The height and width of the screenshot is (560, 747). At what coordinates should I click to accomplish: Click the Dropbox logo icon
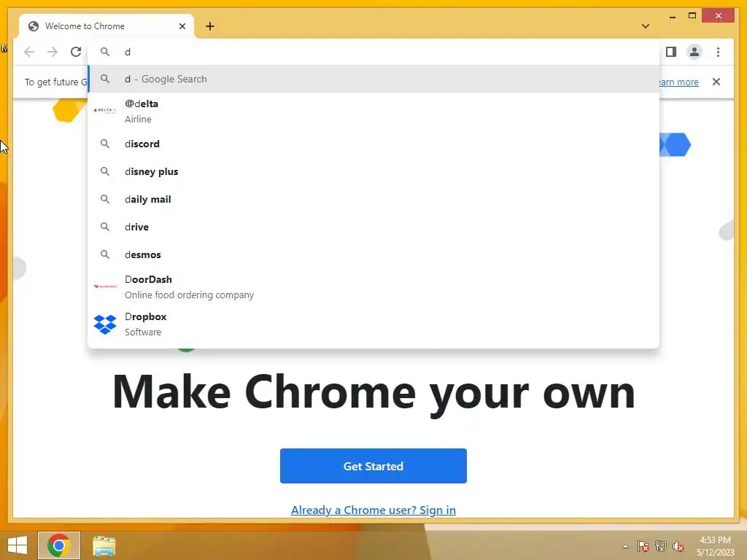click(105, 324)
